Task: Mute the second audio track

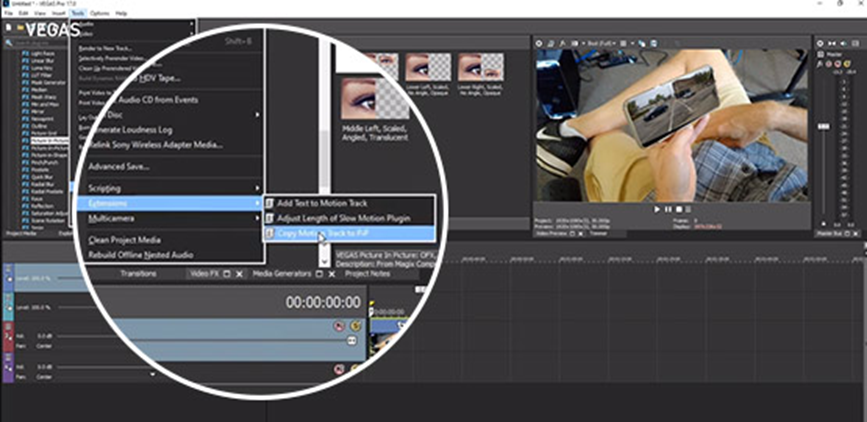Action: tap(339, 369)
